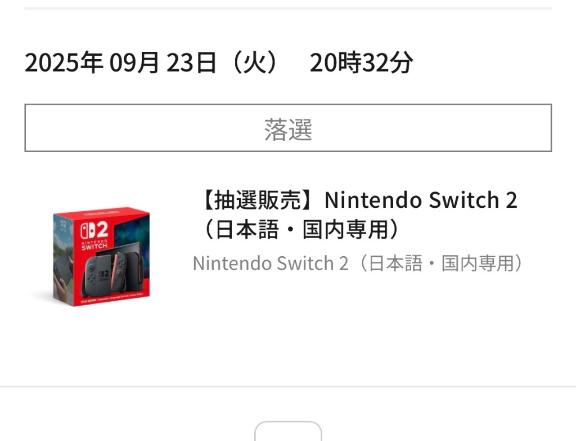
Task: Click the red Joy-Con on the box image
Action: click(118, 270)
